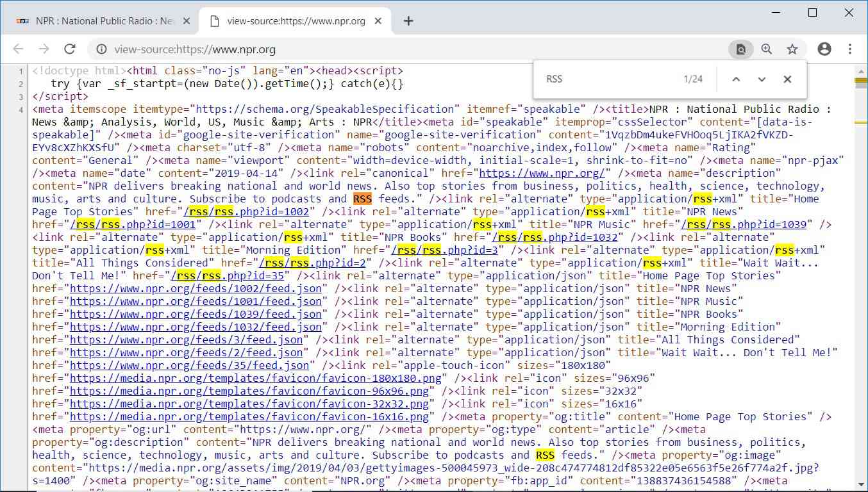Click the find-in-page icon in address bar
This screenshot has height=492, width=868.
pos(740,49)
